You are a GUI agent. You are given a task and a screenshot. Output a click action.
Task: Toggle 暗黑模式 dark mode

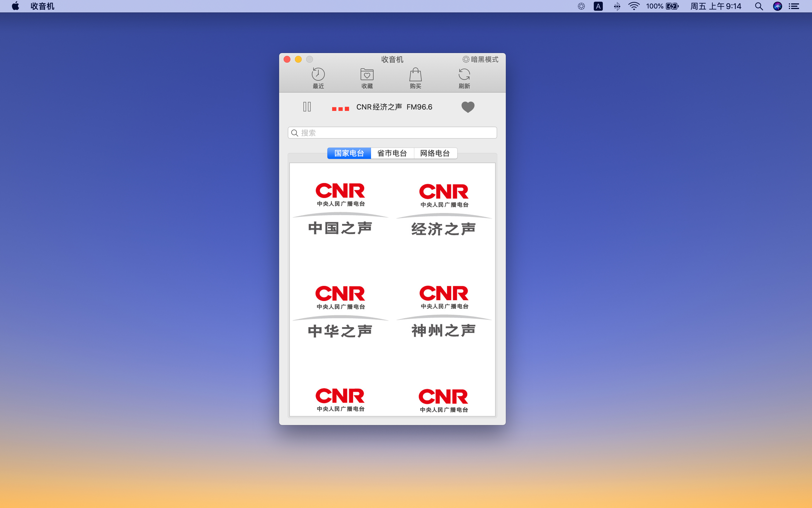[480, 60]
